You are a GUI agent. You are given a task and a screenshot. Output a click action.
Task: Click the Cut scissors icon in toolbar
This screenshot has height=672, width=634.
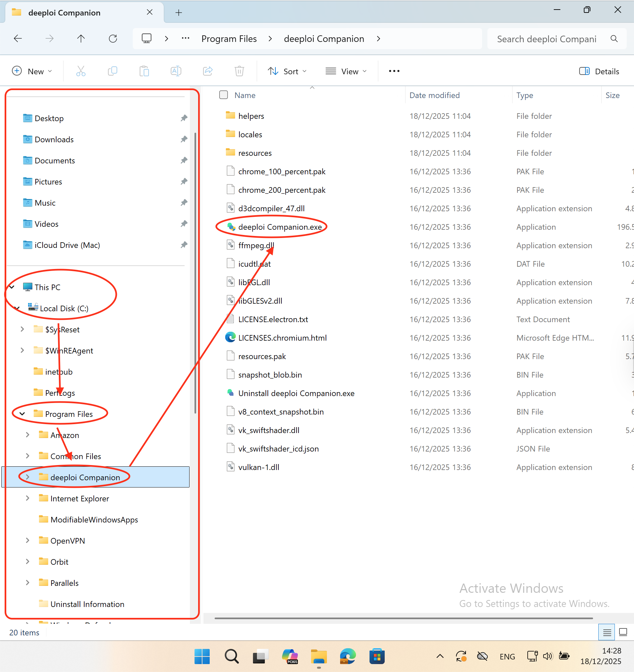[81, 71]
